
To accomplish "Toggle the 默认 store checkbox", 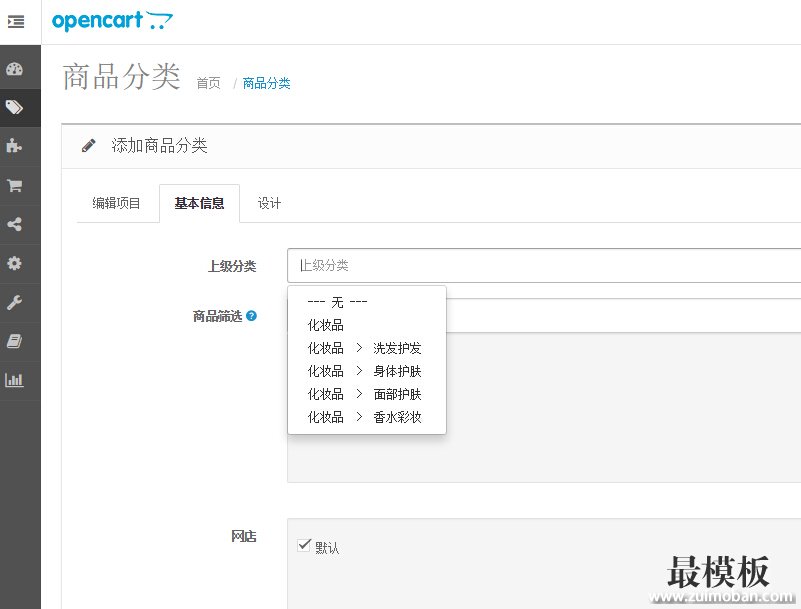I will 305,545.
